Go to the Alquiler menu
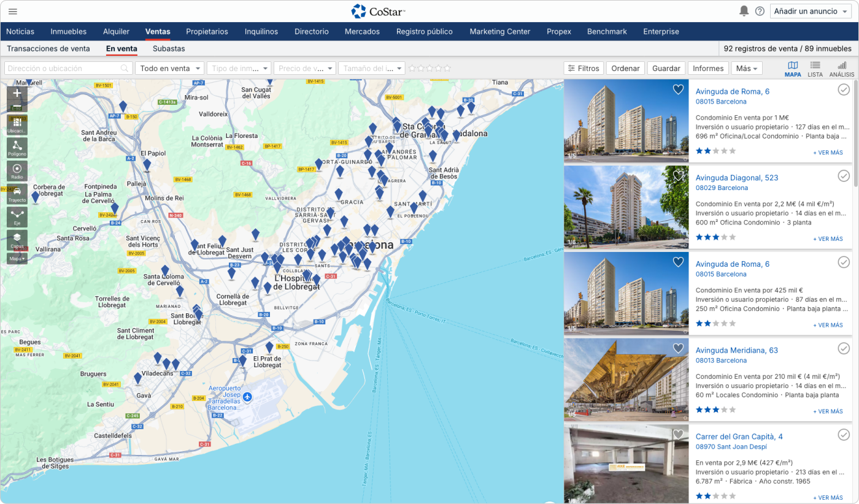Image resolution: width=859 pixels, height=504 pixels. tap(116, 31)
